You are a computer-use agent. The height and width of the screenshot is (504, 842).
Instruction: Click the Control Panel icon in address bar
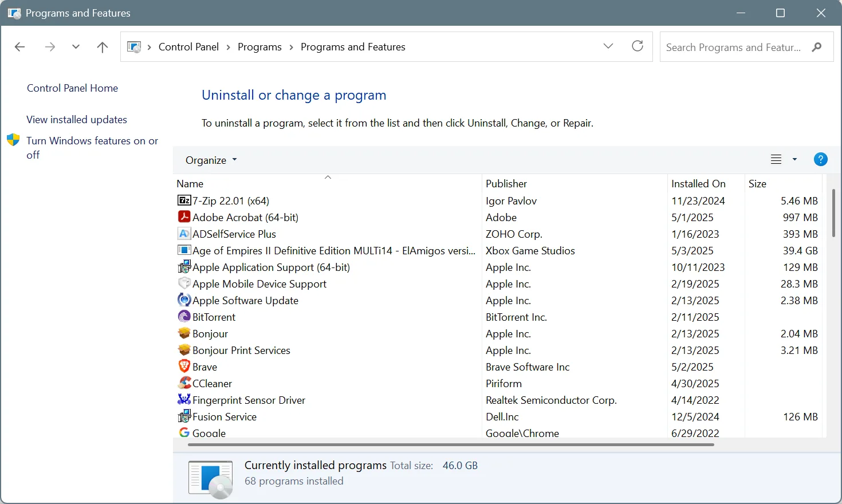134,47
